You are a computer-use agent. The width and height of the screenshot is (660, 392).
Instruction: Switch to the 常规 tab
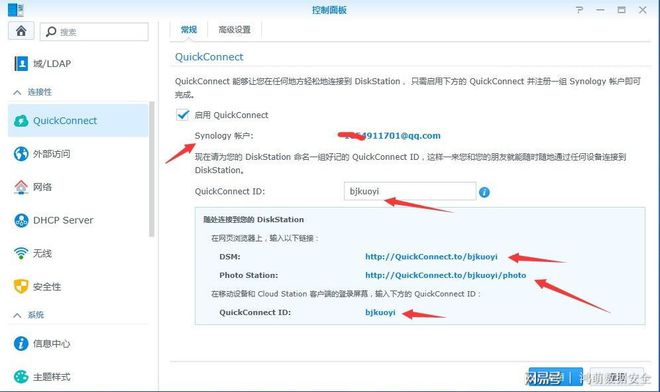pyautogui.click(x=189, y=29)
